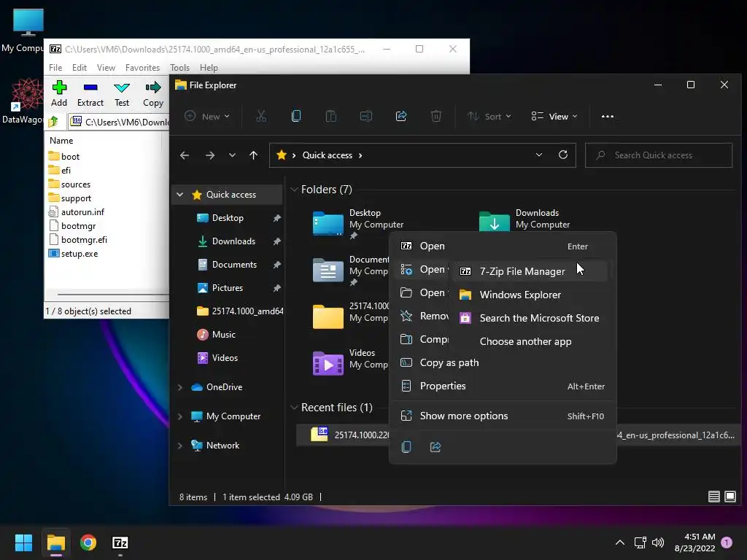Click Copy as path in context menu
747x560 pixels.
click(503, 363)
